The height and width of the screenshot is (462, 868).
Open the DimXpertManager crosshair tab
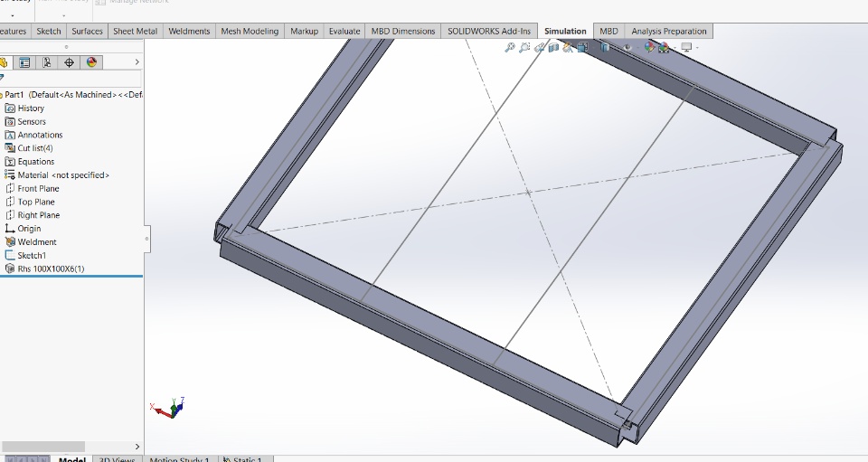click(x=70, y=62)
